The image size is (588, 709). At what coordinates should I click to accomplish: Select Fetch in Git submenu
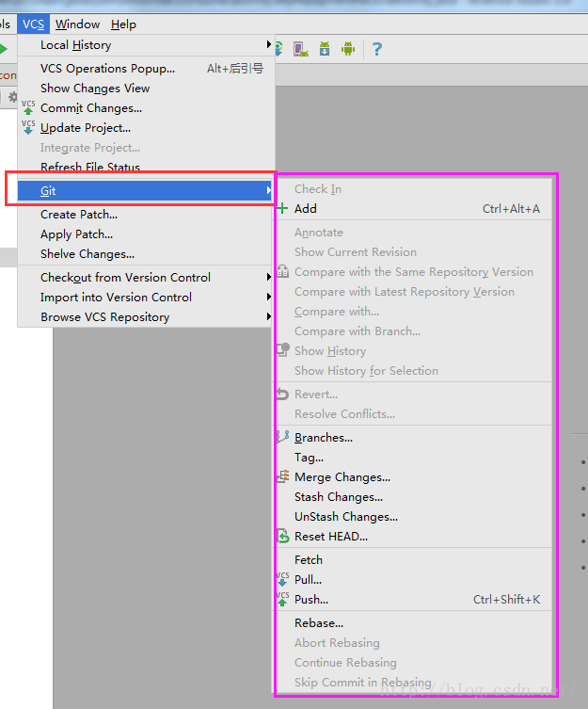pyautogui.click(x=414, y=560)
